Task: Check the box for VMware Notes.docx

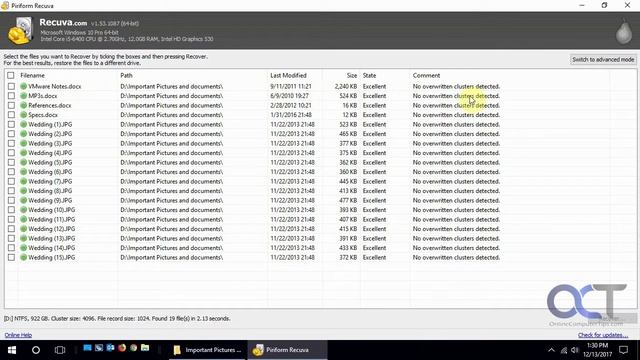Action: coord(11,87)
